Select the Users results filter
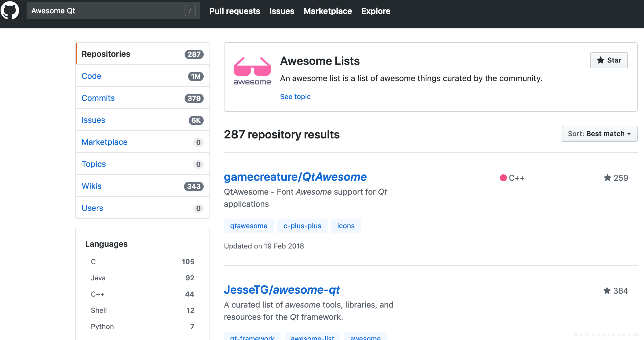 [x=143, y=208]
